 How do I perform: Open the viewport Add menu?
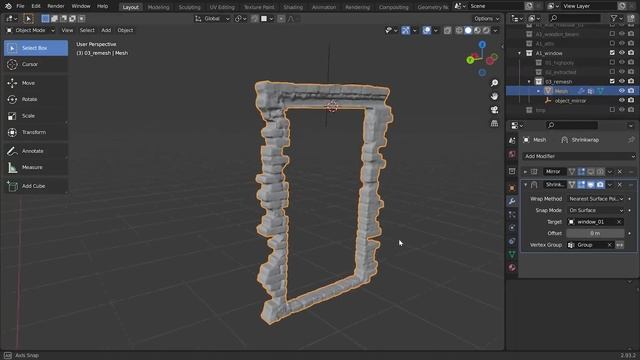[x=106, y=30]
